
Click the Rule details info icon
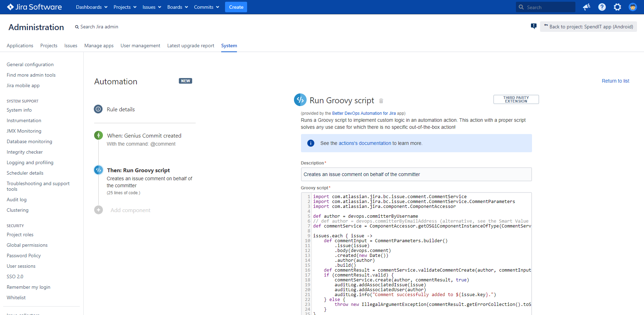[98, 109]
